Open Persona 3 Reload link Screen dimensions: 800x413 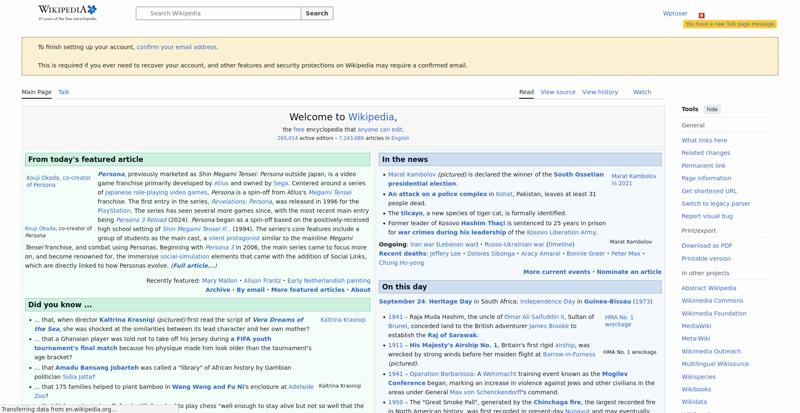(141, 220)
